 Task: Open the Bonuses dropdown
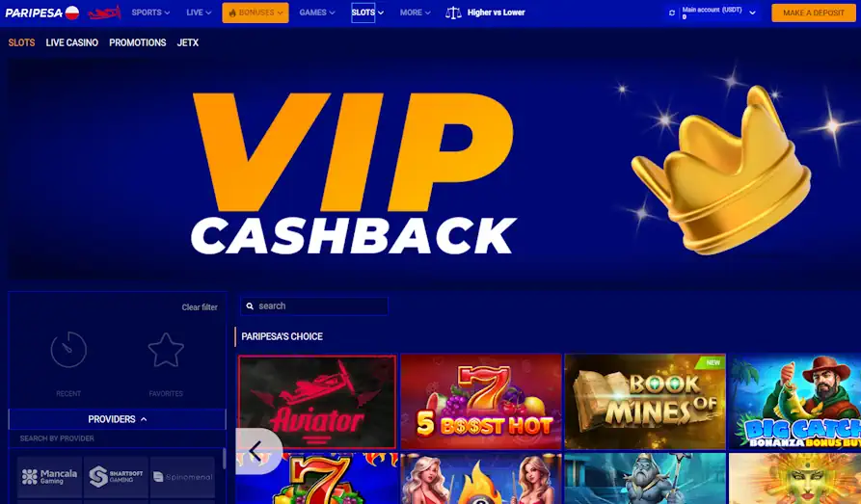256,13
